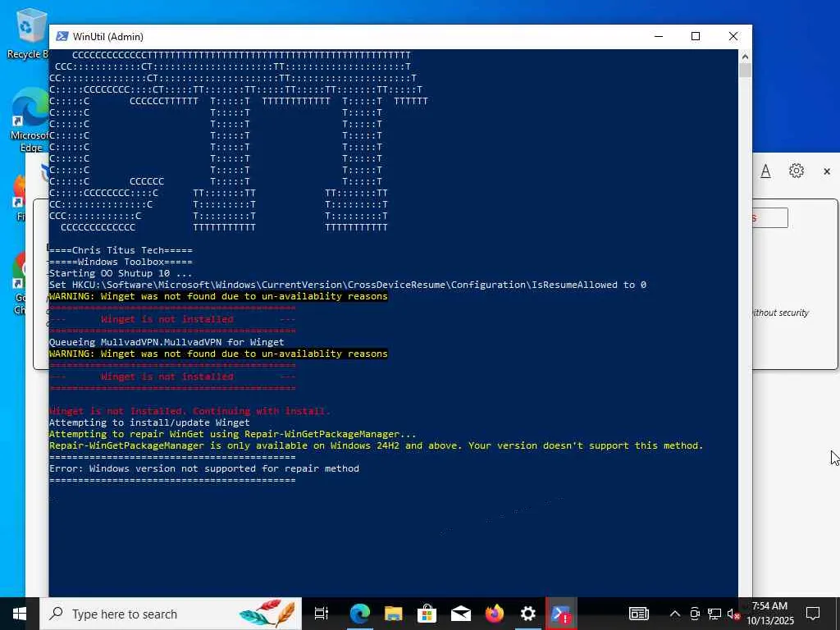Click the 'Queueing MullvadVPN.MullvadVPN for Winget' line

(x=167, y=342)
